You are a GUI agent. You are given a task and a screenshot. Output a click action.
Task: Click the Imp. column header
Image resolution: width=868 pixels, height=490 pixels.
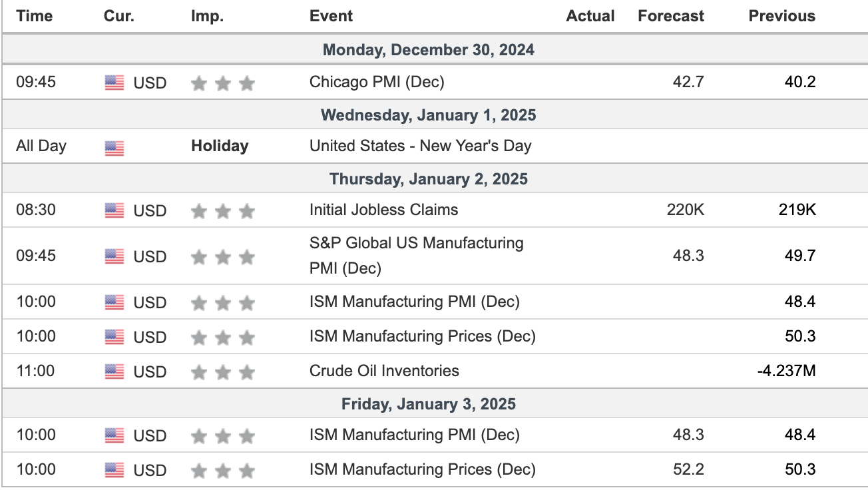206,16
